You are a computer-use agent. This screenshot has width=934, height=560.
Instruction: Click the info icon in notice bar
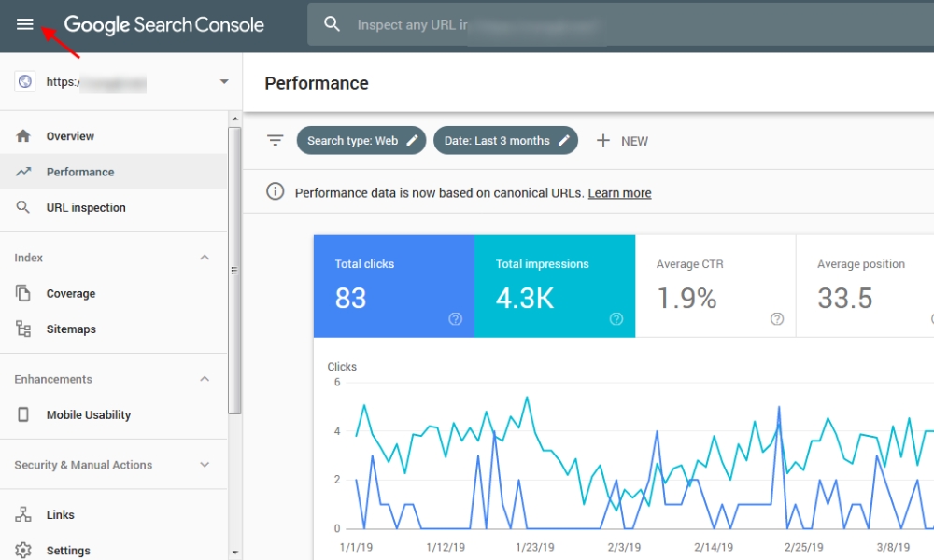click(275, 191)
